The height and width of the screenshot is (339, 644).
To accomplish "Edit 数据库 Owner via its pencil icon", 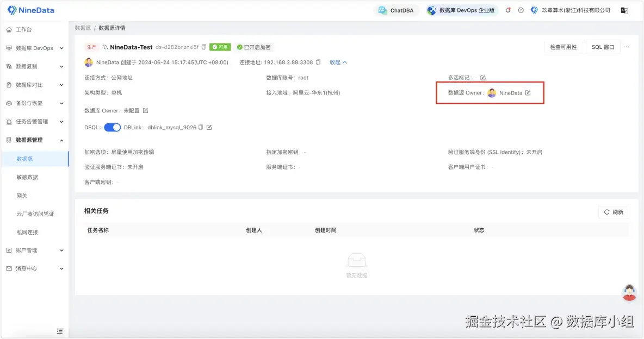I will pyautogui.click(x=146, y=110).
